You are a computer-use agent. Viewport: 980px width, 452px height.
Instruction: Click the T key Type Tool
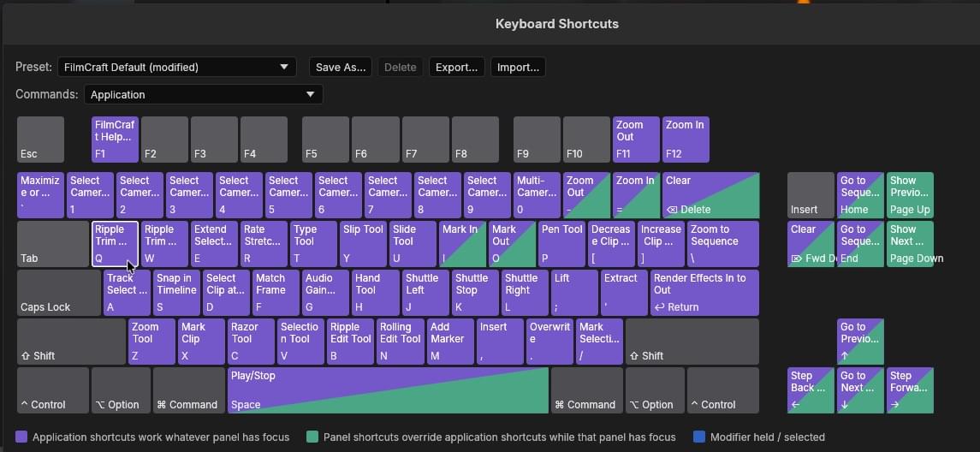click(313, 244)
